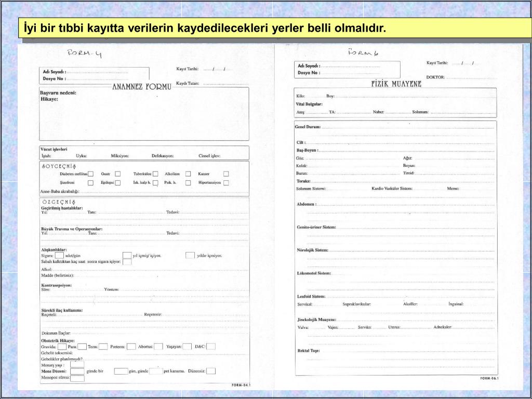Click the 'Rektal Tuşe:' label
532x399 pixels.
(309, 351)
